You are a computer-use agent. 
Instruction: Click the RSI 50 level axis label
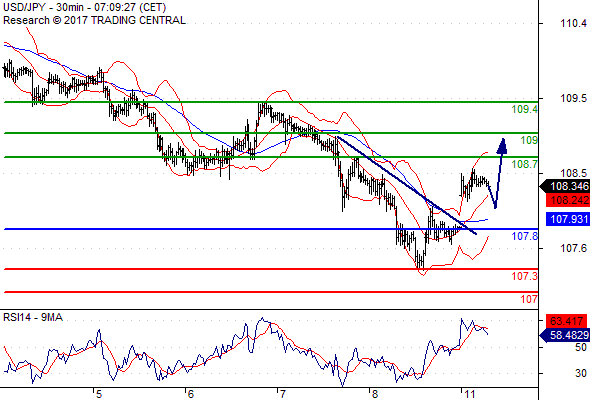tap(581, 347)
